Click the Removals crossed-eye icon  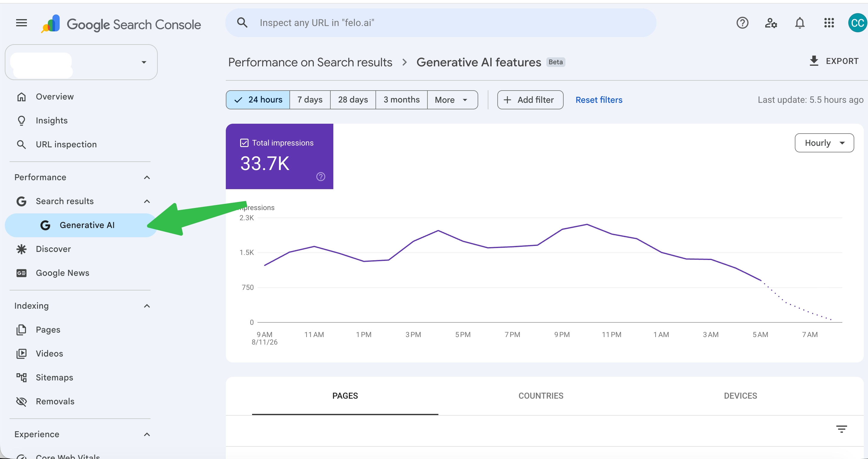click(x=22, y=401)
